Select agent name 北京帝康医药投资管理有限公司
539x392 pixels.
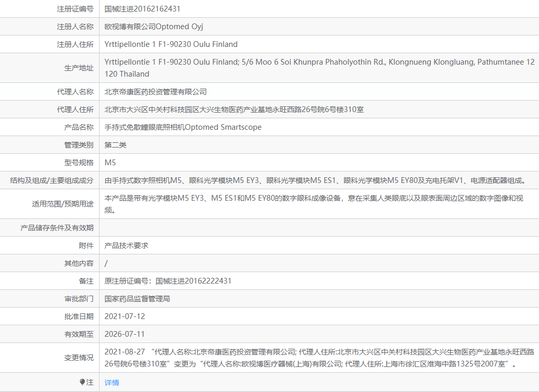tap(156, 92)
